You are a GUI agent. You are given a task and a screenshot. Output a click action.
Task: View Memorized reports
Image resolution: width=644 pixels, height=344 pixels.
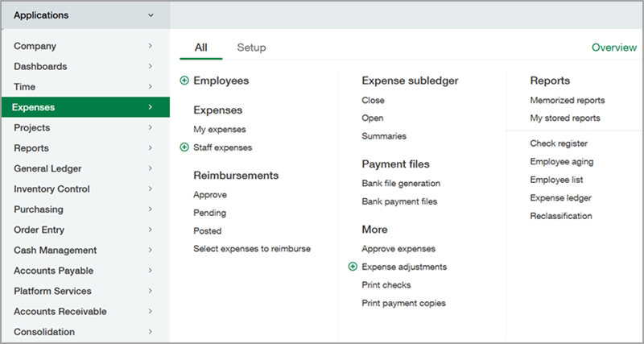[x=567, y=101]
